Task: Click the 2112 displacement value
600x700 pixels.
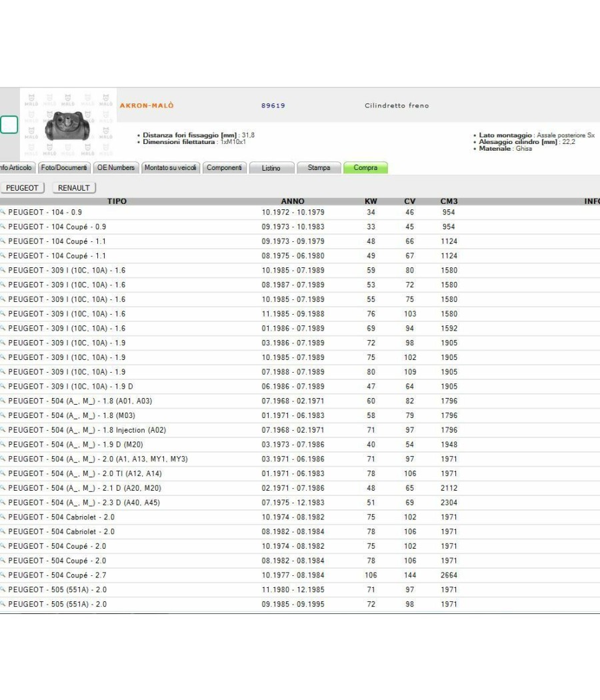Action: tap(449, 488)
